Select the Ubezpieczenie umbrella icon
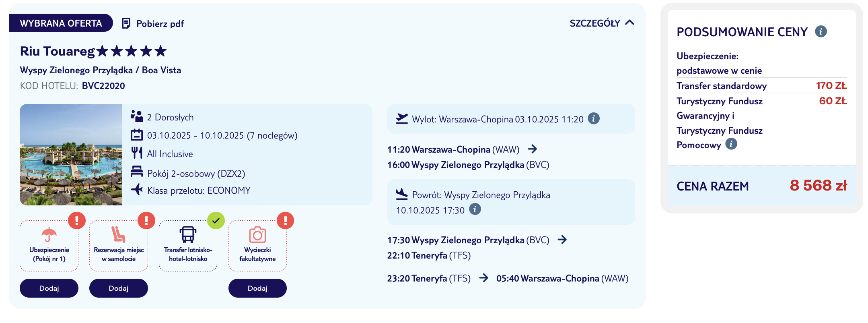The width and height of the screenshot is (868, 323). (x=48, y=235)
